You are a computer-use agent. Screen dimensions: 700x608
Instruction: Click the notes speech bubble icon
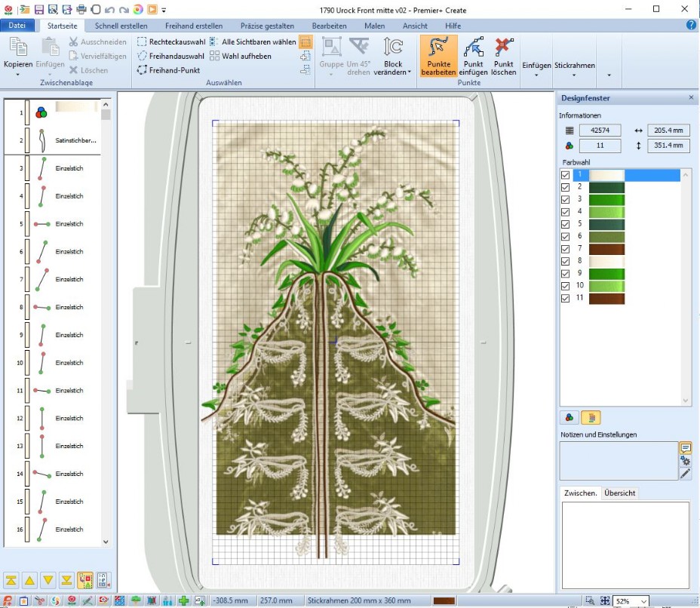(x=685, y=448)
